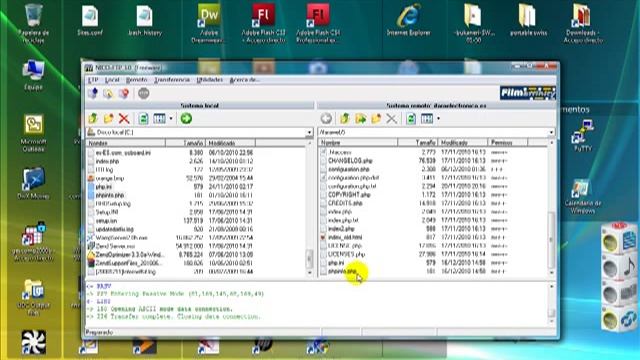Screen dimensions: 640x360
Task: Sort local files by Nombre column header
Action: click(x=126, y=143)
